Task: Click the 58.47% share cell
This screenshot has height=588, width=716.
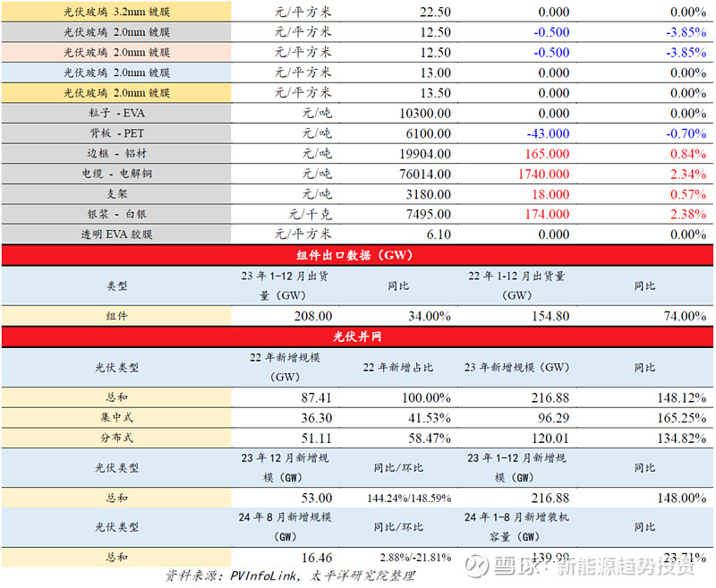Action: (430, 439)
